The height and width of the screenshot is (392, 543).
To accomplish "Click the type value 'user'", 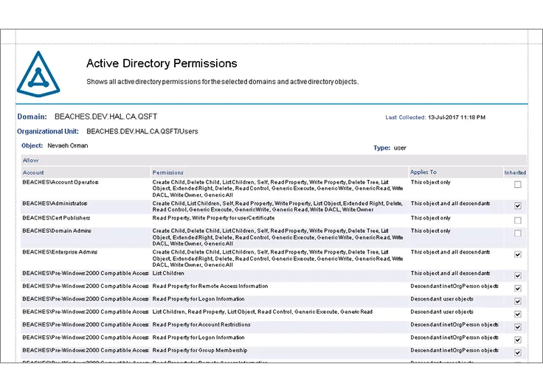I will (x=400, y=147).
